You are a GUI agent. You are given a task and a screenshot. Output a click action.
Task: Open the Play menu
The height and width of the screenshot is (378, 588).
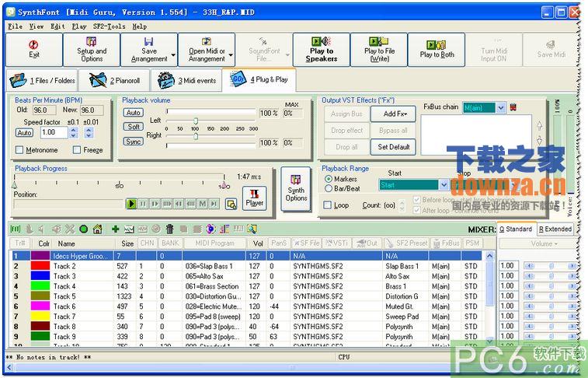[79, 26]
